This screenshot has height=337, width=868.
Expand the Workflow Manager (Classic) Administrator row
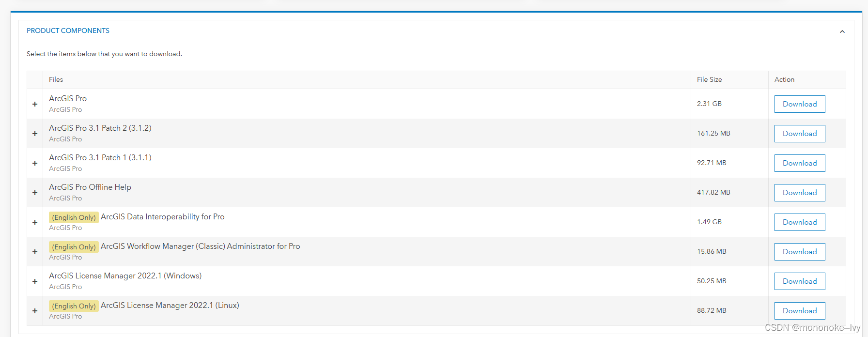(x=35, y=252)
